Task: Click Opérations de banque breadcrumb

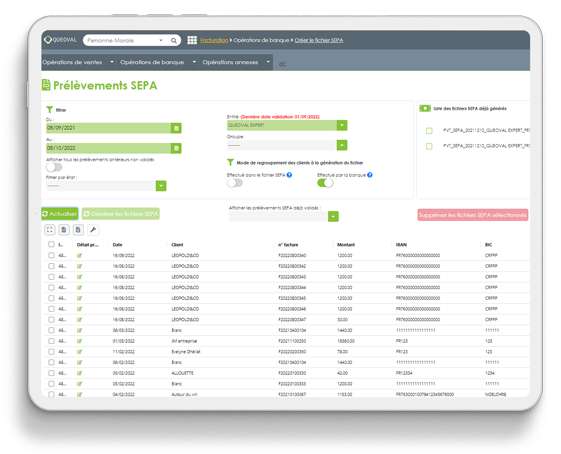Action: [x=261, y=40]
